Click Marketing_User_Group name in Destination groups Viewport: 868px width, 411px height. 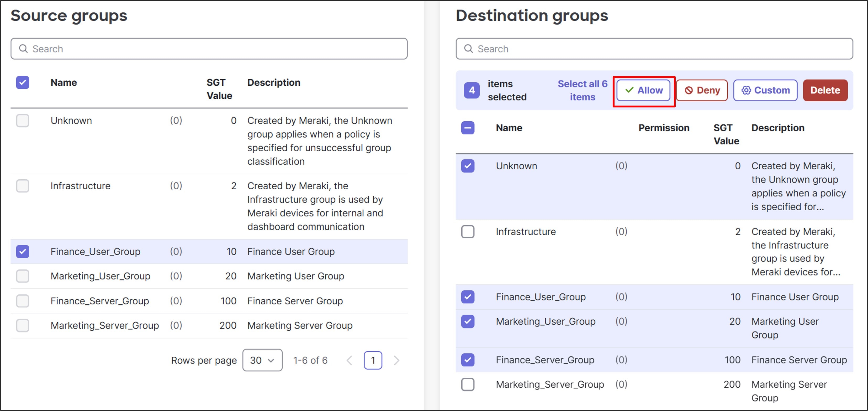(546, 321)
